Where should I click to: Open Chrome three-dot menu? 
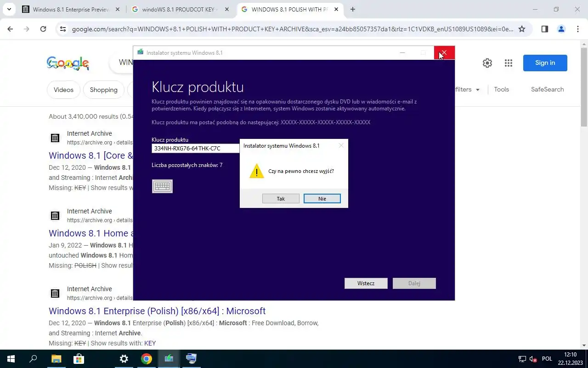(578, 29)
